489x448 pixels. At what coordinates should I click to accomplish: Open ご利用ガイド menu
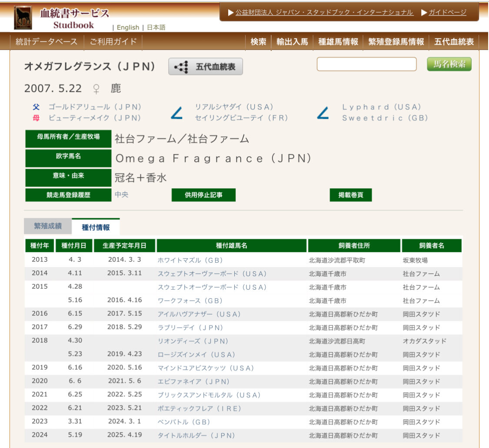coord(113,41)
